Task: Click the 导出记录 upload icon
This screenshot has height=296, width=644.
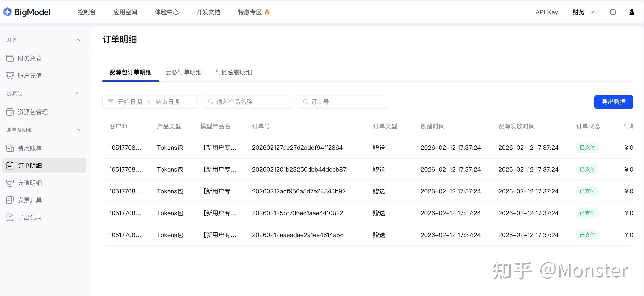Action: 10,218
